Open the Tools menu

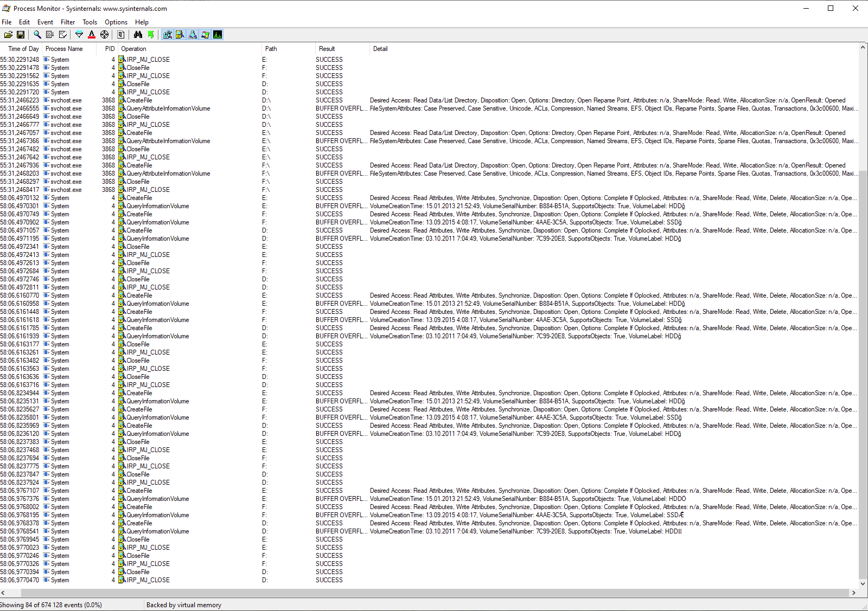point(90,22)
